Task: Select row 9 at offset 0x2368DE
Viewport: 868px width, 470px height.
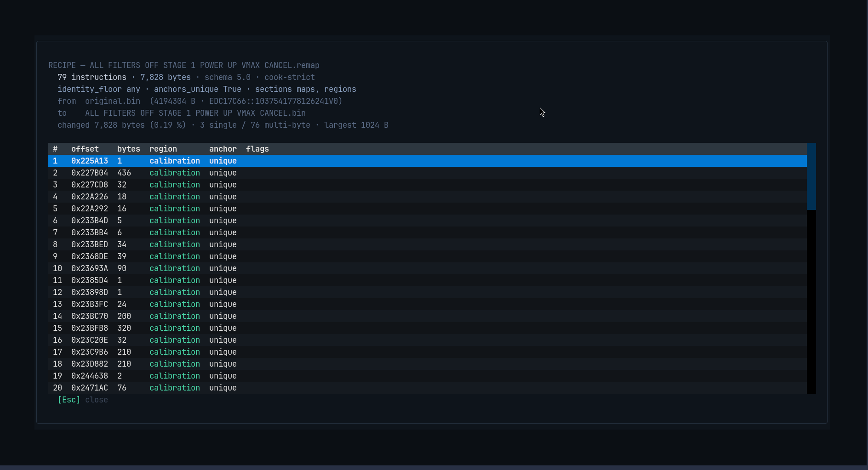Action: [427, 256]
